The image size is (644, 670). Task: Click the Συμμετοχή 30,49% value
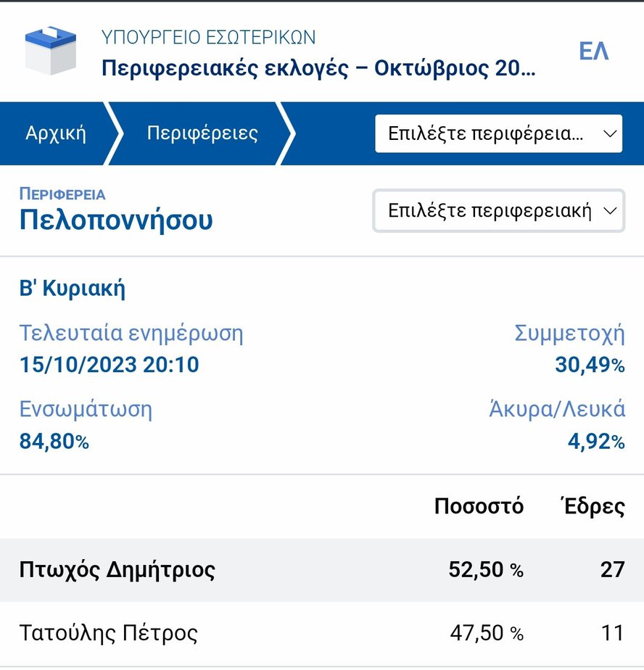pyautogui.click(x=589, y=365)
